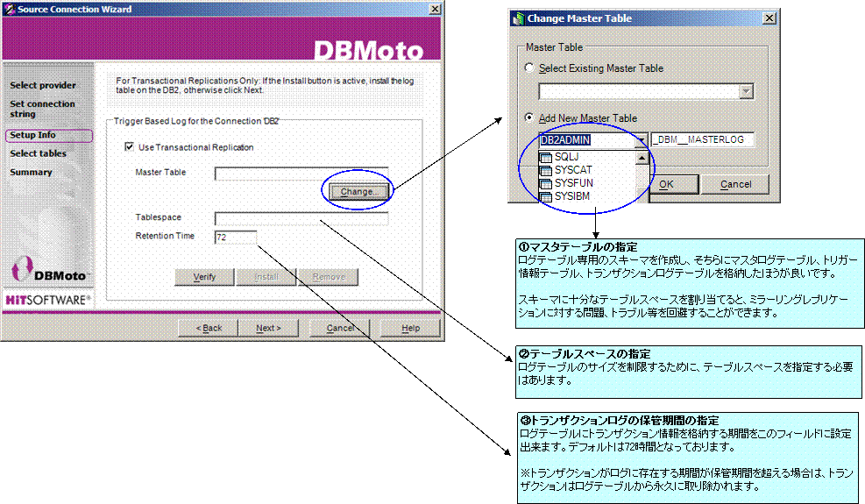The image size is (865, 504).
Task: Click the Change Master Table title icon
Action: coord(518,18)
